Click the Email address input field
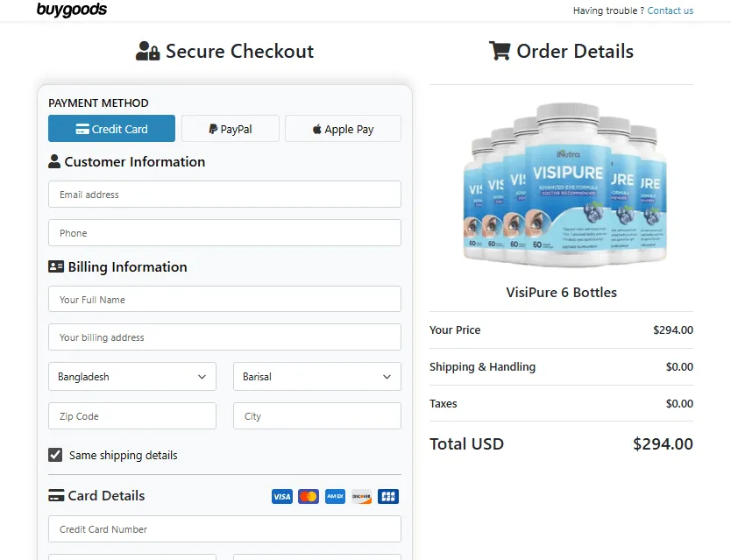 click(224, 194)
